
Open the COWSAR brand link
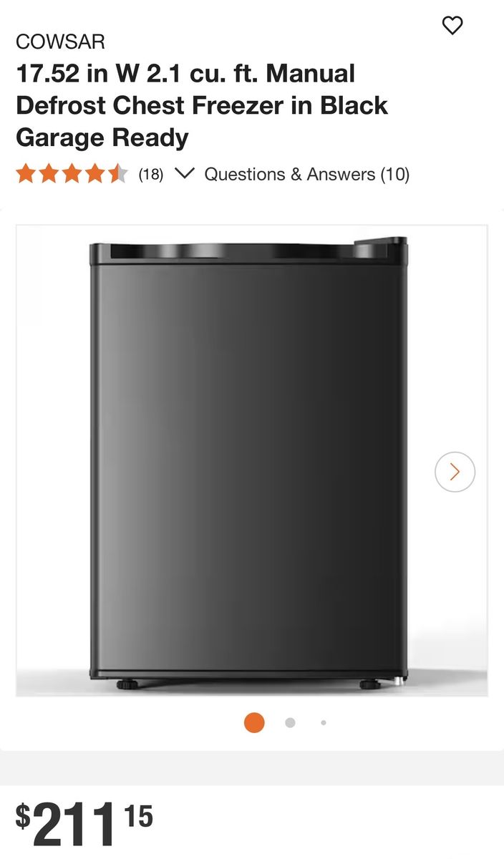pos(60,42)
